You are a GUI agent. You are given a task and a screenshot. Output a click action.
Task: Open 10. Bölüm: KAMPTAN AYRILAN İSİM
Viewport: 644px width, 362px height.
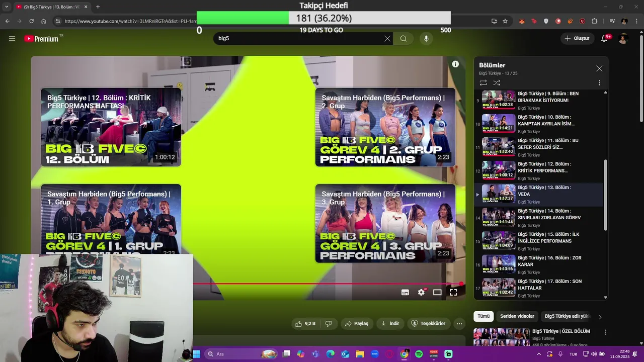pyautogui.click(x=538, y=124)
